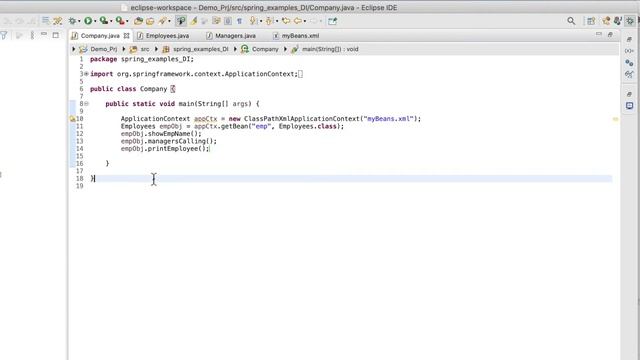Click the New Java Package icon

tap(138, 21)
